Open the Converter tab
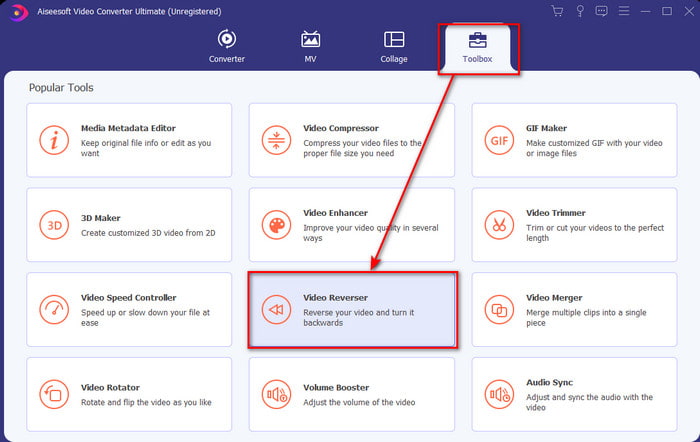 click(x=227, y=46)
